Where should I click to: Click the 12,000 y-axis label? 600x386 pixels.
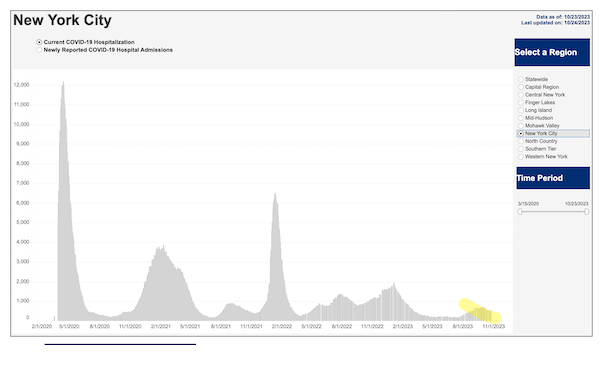[x=22, y=85]
